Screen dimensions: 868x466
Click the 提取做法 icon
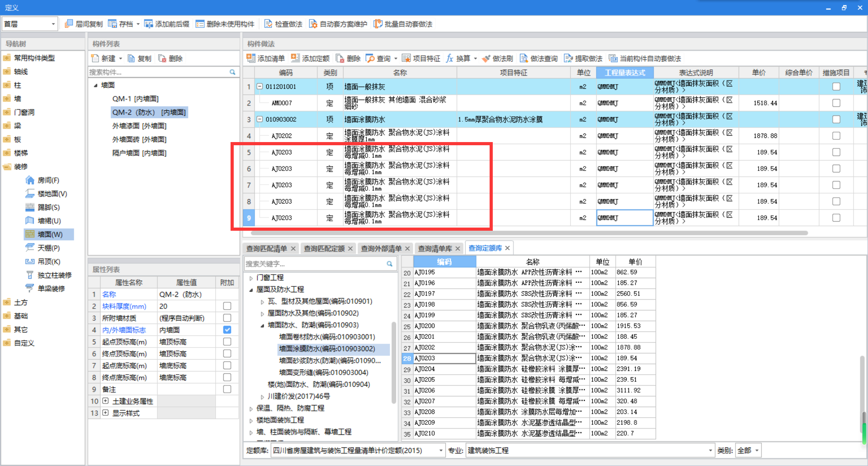pos(568,58)
